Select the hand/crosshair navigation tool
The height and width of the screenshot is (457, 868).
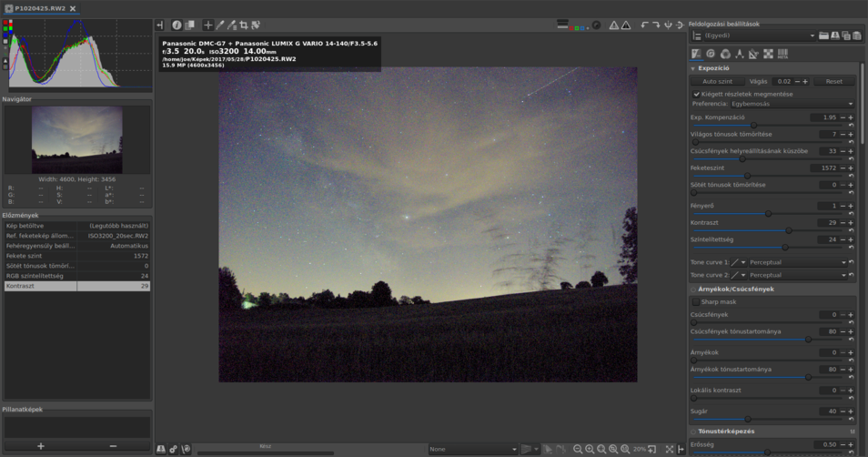[x=208, y=25]
